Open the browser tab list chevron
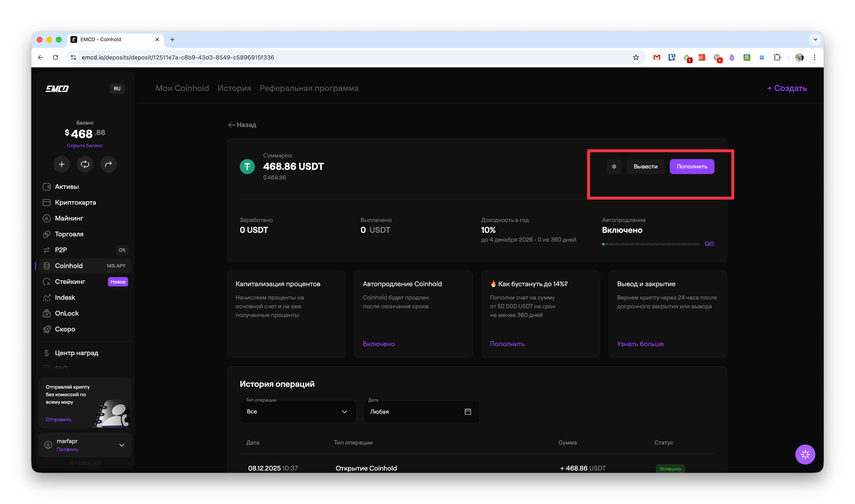The height and width of the screenshot is (504, 855). click(x=815, y=39)
